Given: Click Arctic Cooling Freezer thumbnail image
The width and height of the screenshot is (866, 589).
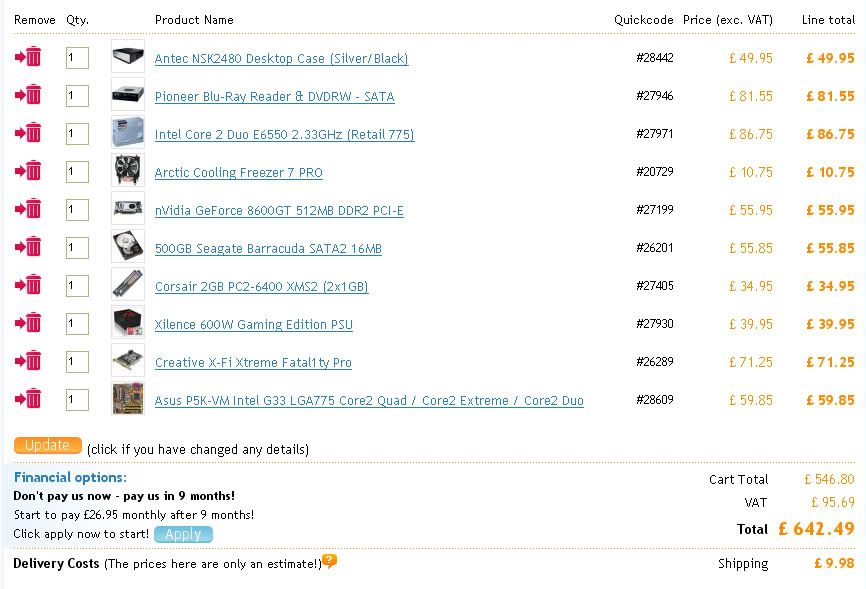Looking at the screenshot, I should tap(128, 170).
